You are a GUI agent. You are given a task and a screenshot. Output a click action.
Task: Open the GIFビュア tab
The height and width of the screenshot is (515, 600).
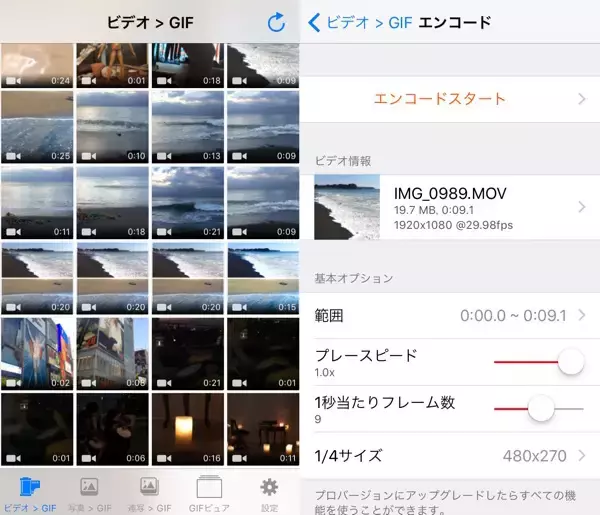point(209,494)
